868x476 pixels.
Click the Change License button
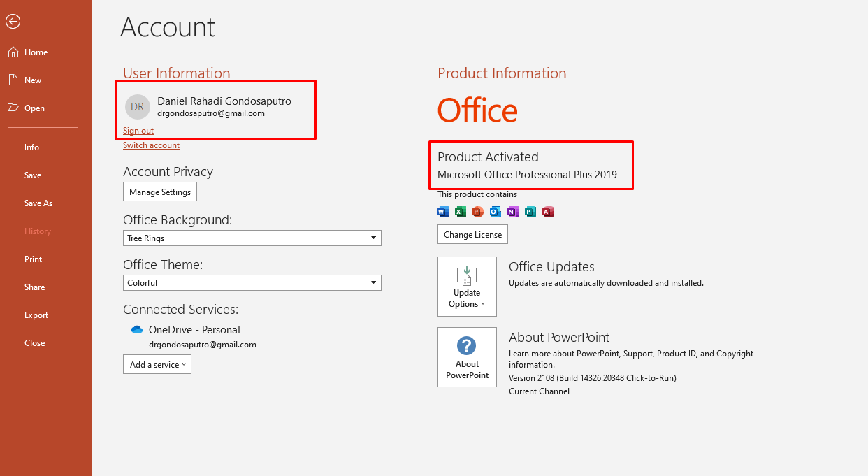click(472, 234)
